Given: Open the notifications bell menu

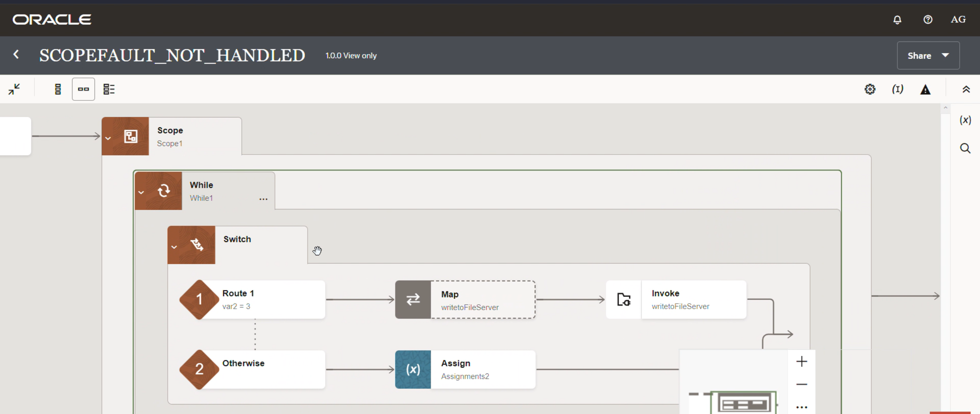Looking at the screenshot, I should pyautogui.click(x=897, y=19).
